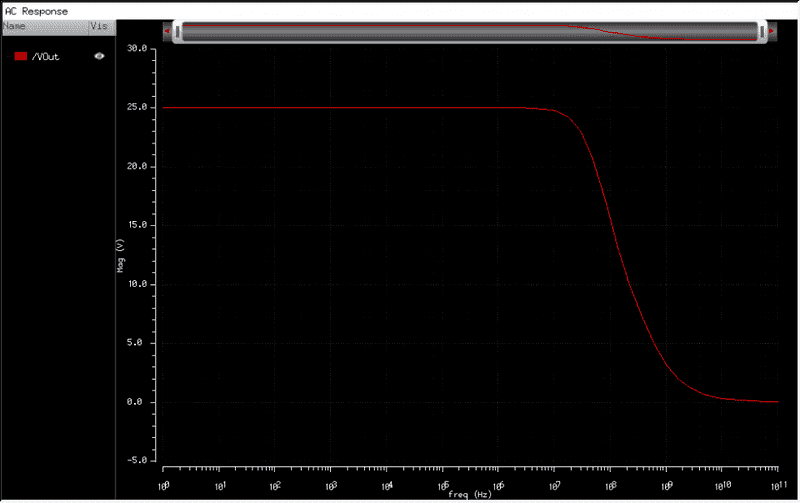Image resolution: width=800 pixels, height=503 pixels.
Task: Click the red /VOut color swatch
Action: click(20, 57)
